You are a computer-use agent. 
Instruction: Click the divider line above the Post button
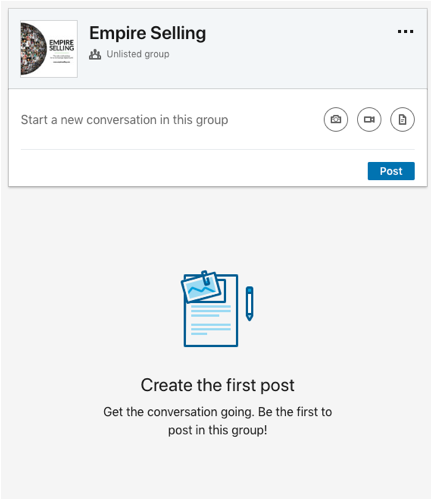[218, 149]
